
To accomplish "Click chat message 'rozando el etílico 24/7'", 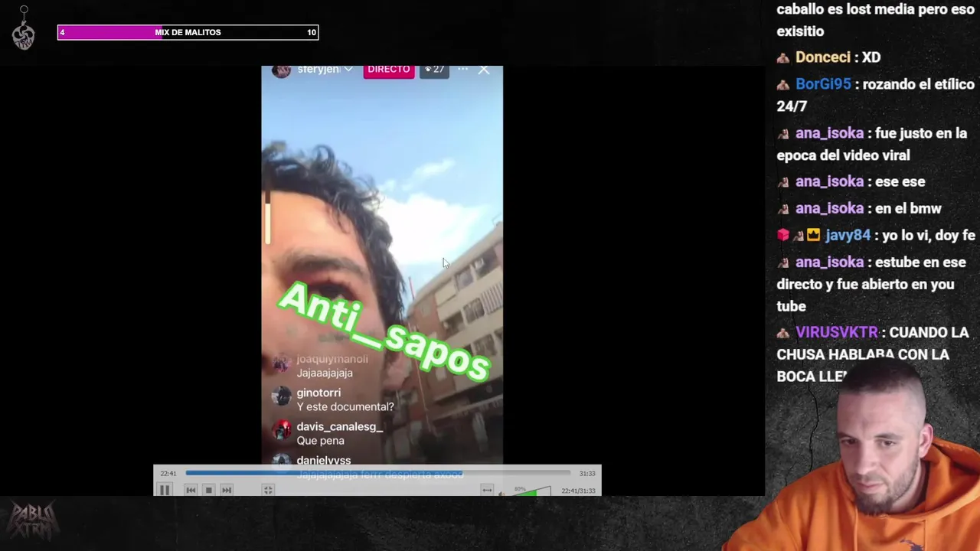I will pos(876,95).
